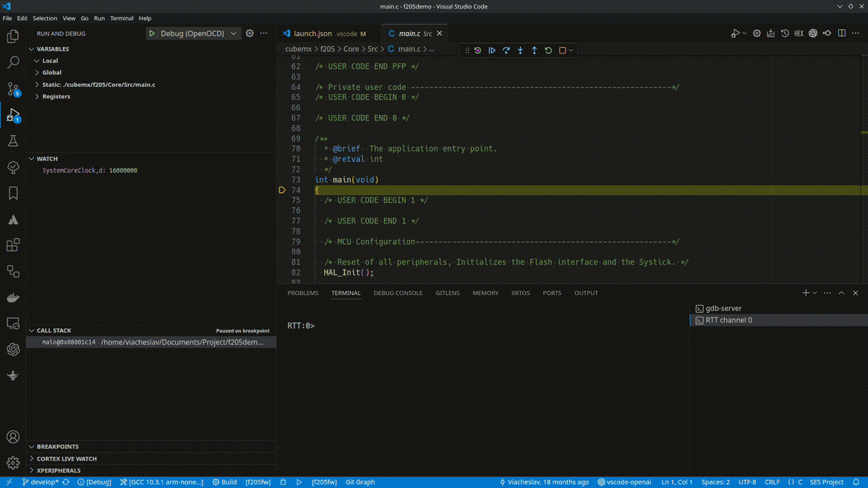868x488 pixels.
Task: Switch to the Debug Console tab
Action: (x=398, y=293)
